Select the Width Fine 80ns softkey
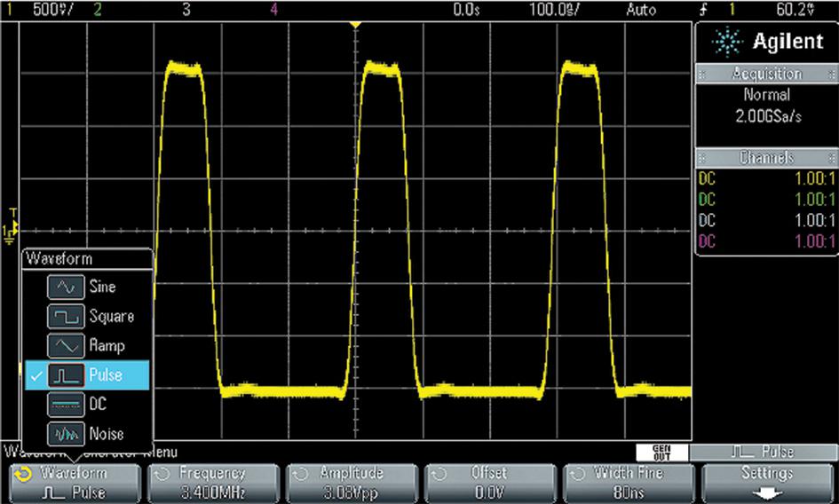The height and width of the screenshot is (504, 839). click(629, 483)
